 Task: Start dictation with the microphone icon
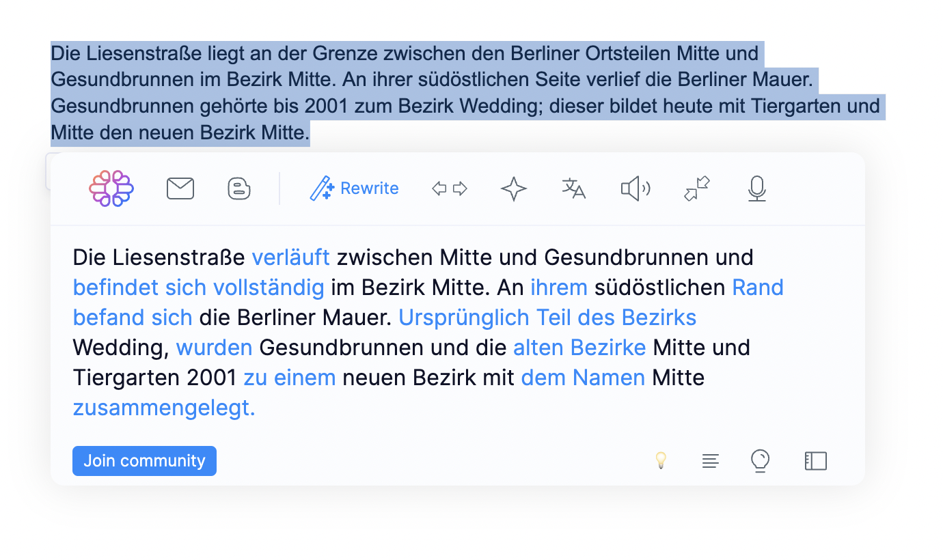[x=756, y=189]
